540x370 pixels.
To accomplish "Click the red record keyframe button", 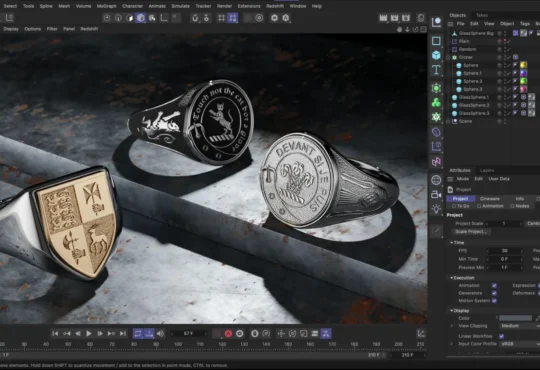I will [228, 333].
